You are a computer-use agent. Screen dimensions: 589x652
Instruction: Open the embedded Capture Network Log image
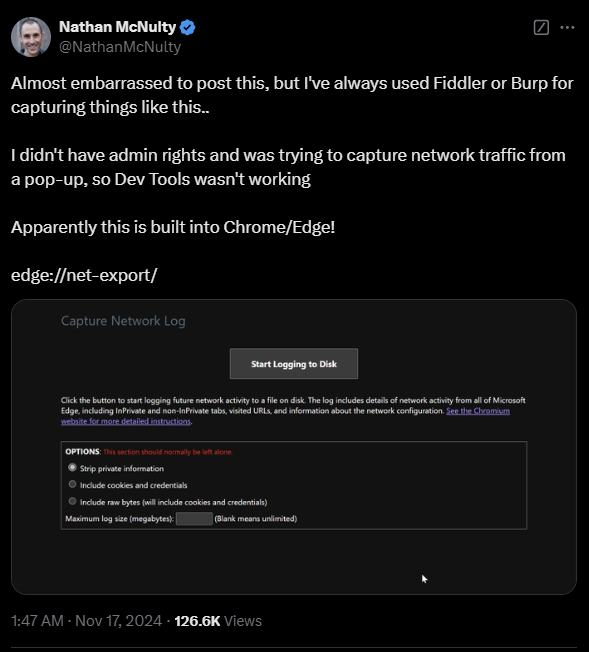point(294,447)
